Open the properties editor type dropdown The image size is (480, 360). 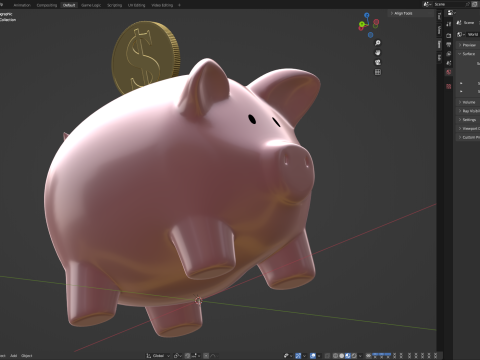(x=451, y=13)
